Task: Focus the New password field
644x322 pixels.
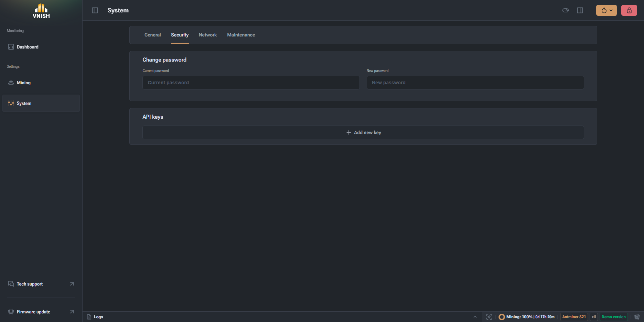Action: pos(475,83)
